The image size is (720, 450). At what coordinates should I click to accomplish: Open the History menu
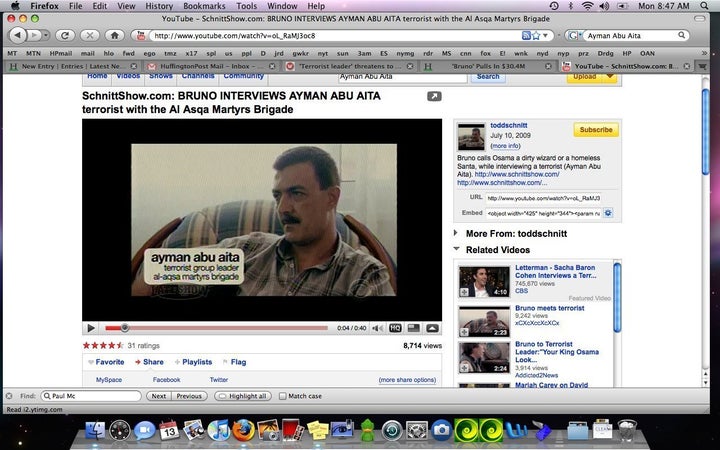159,6
